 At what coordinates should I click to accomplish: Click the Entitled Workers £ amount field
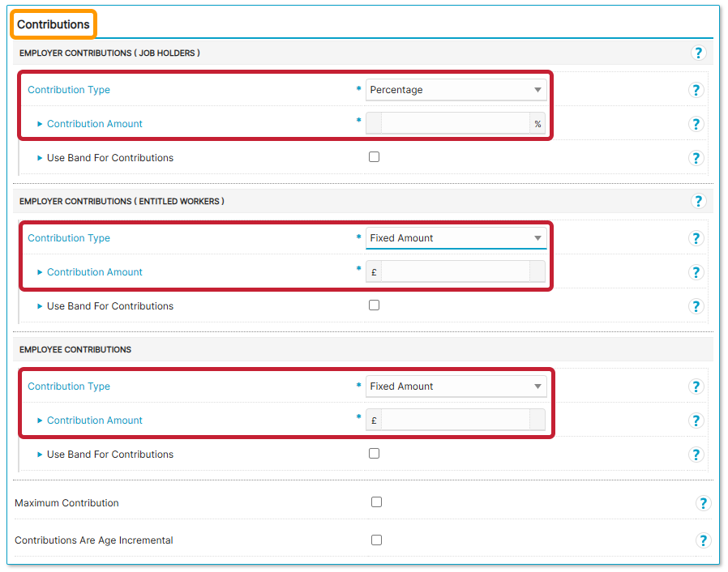click(x=454, y=272)
